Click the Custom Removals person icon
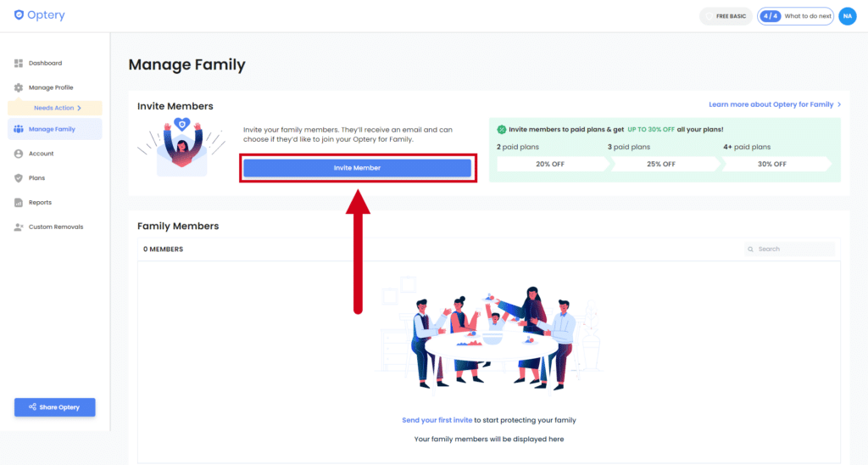 click(x=19, y=227)
